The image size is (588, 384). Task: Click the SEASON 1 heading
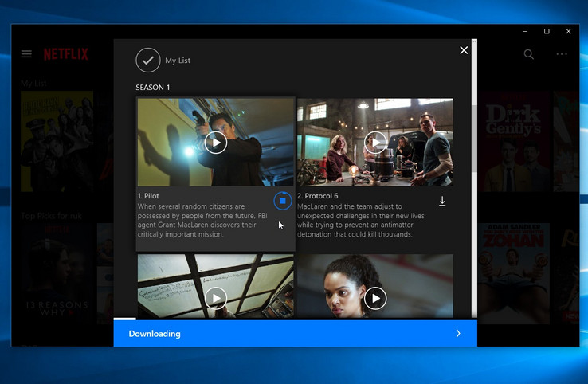pos(153,88)
